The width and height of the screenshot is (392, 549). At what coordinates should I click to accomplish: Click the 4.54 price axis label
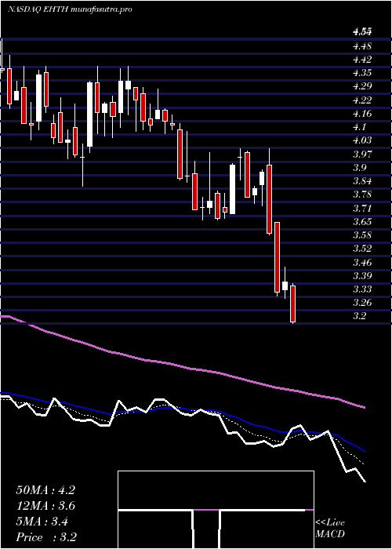[362, 32]
